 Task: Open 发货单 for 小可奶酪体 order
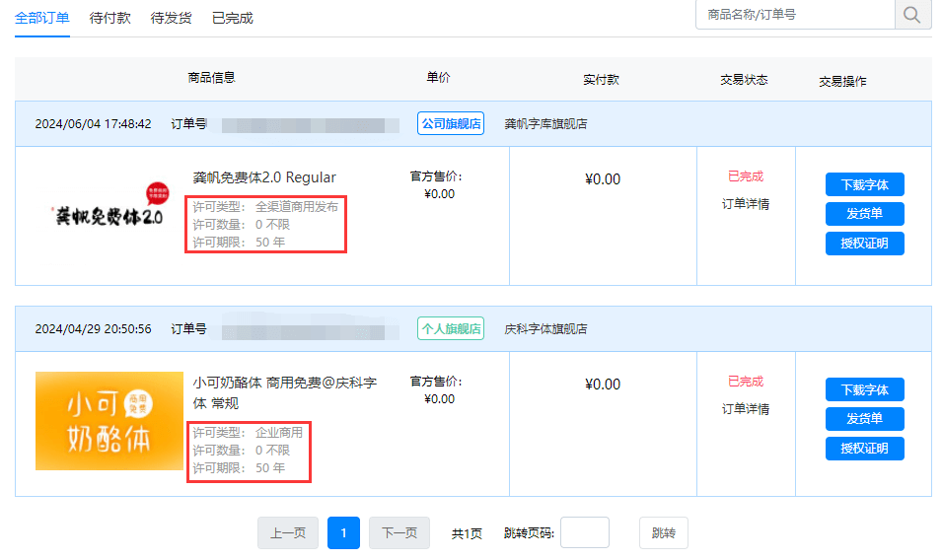(864, 419)
